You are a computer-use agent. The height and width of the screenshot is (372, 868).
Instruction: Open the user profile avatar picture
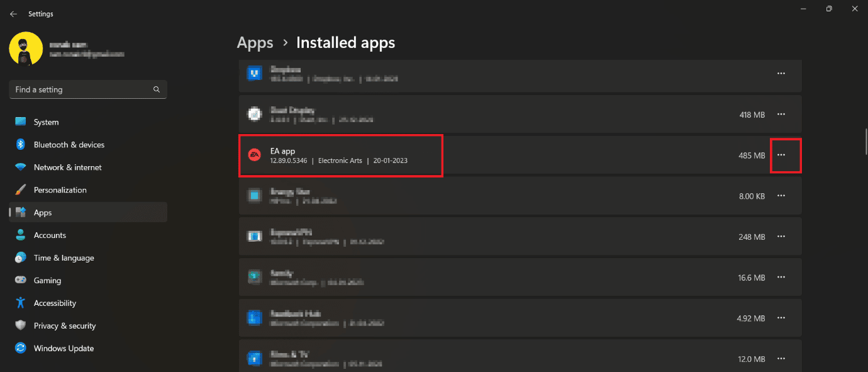click(26, 48)
